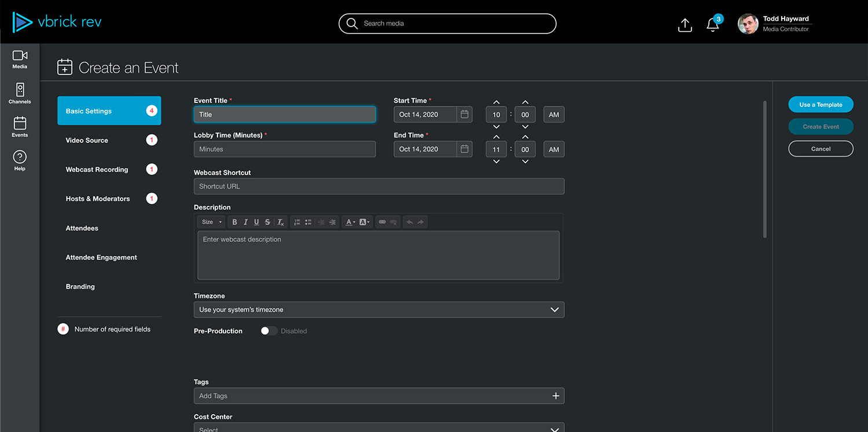Open the Cost Center dropdown
This screenshot has width=868, height=432.
coord(379,428)
